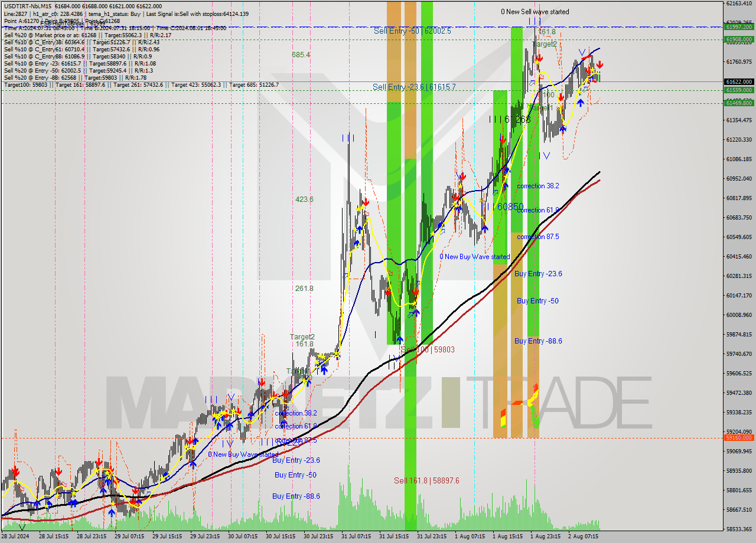
Task: Click the 59606.525 price axis value
Action: coord(739,373)
